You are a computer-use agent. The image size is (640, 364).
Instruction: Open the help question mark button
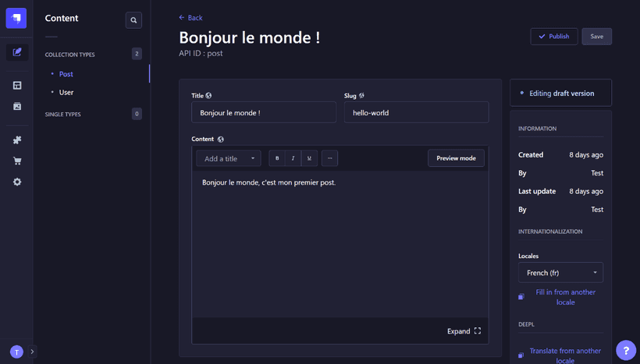point(626,350)
